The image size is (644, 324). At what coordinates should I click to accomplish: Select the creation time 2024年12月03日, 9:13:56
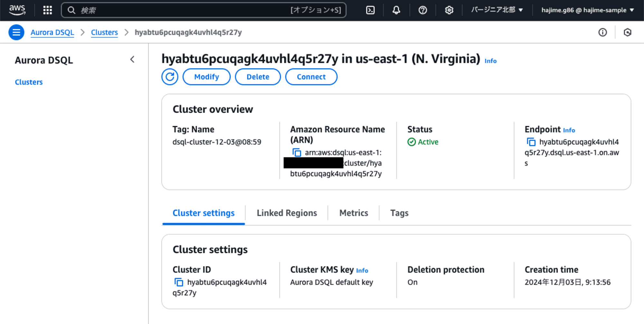click(x=567, y=282)
